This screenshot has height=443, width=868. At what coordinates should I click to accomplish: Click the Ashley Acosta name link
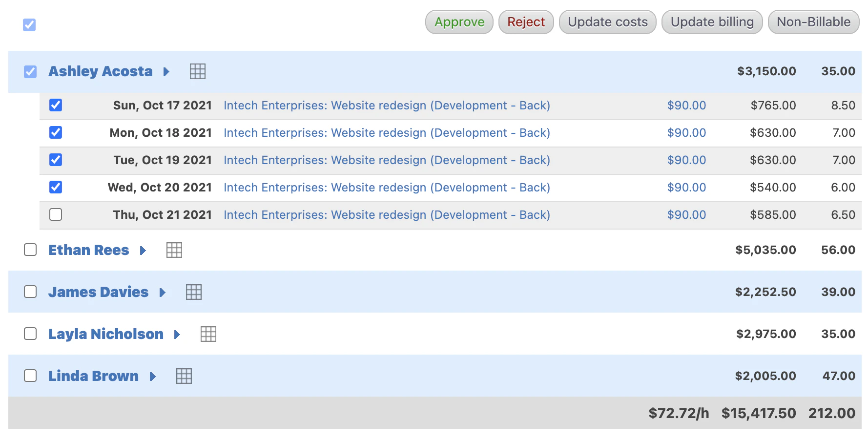[x=100, y=71]
